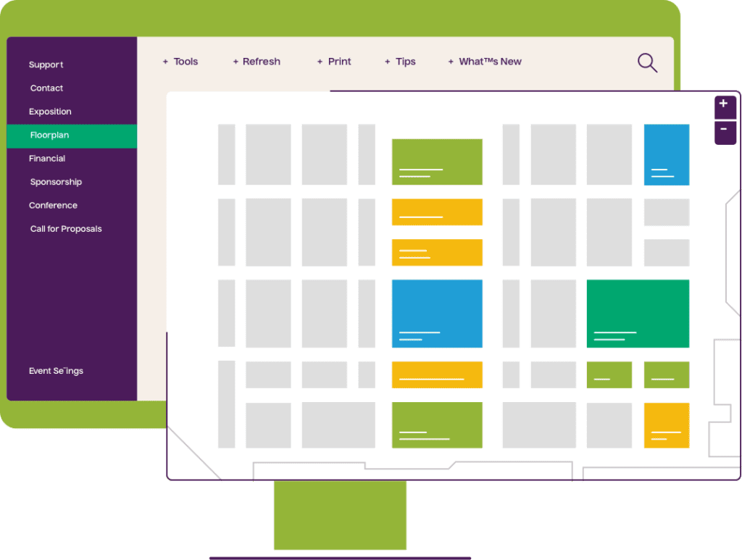Open the Financial section
The image size is (742, 560).
pyautogui.click(x=47, y=159)
